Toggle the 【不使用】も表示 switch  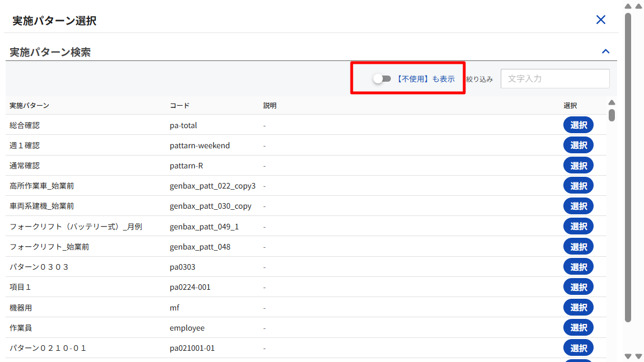pos(382,79)
